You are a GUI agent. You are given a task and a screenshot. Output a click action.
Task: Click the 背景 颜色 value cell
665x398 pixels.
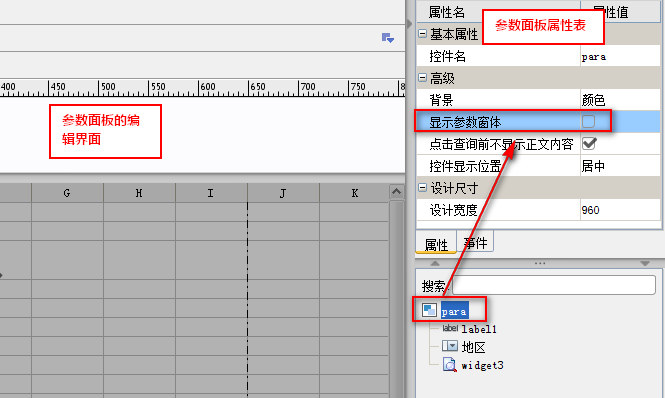620,100
